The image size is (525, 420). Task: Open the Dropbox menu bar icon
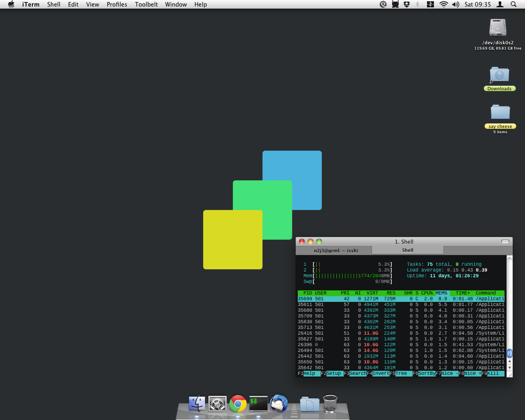tap(406, 4)
